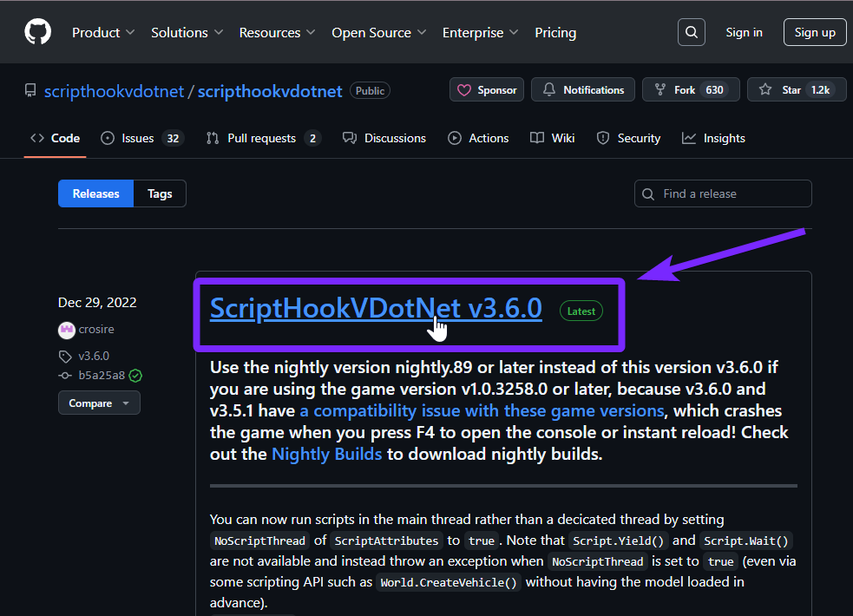The width and height of the screenshot is (853, 616).
Task: Click the crosire author name
Action: point(96,330)
